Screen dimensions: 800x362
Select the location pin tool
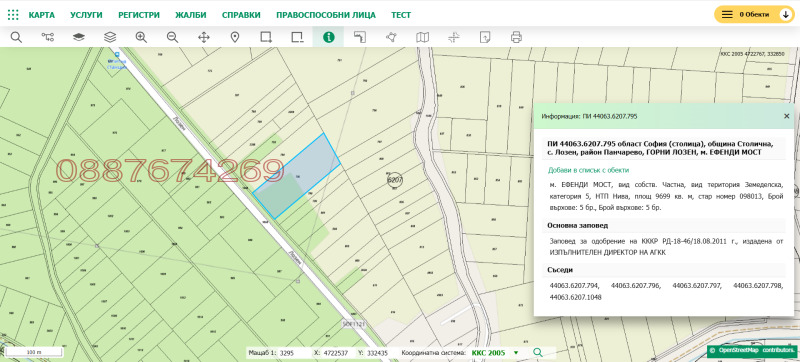coord(235,37)
